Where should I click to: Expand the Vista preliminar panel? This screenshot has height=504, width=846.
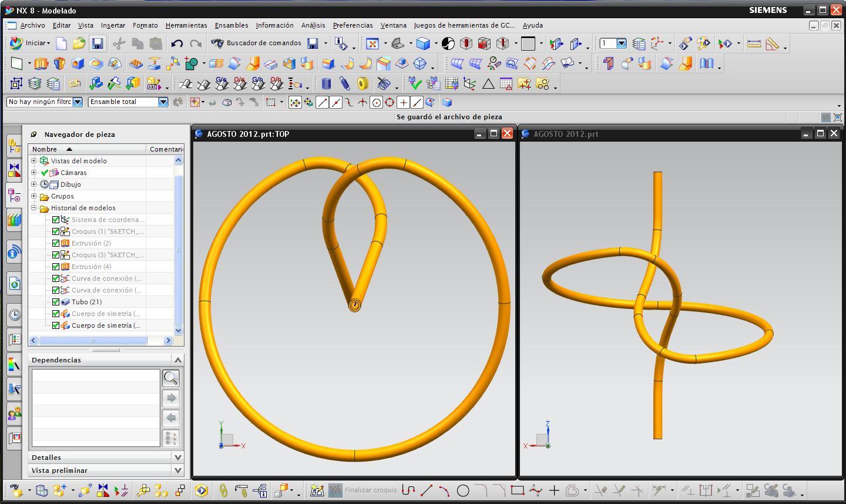pyautogui.click(x=178, y=470)
